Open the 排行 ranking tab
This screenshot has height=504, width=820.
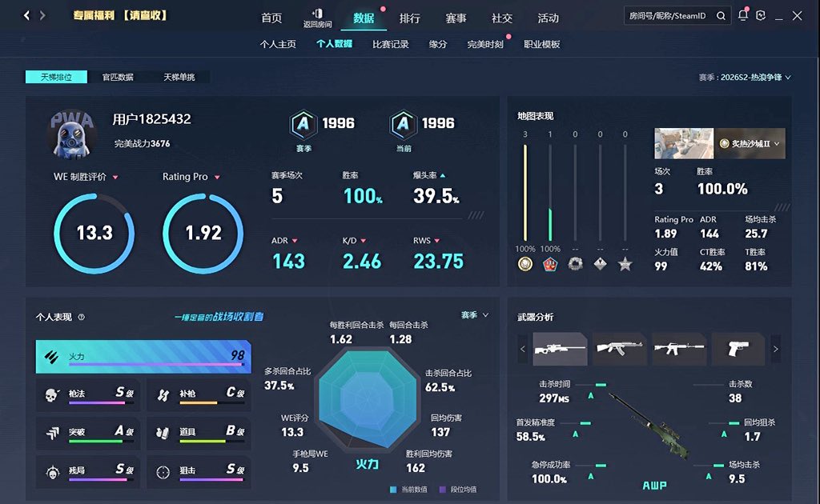(409, 18)
